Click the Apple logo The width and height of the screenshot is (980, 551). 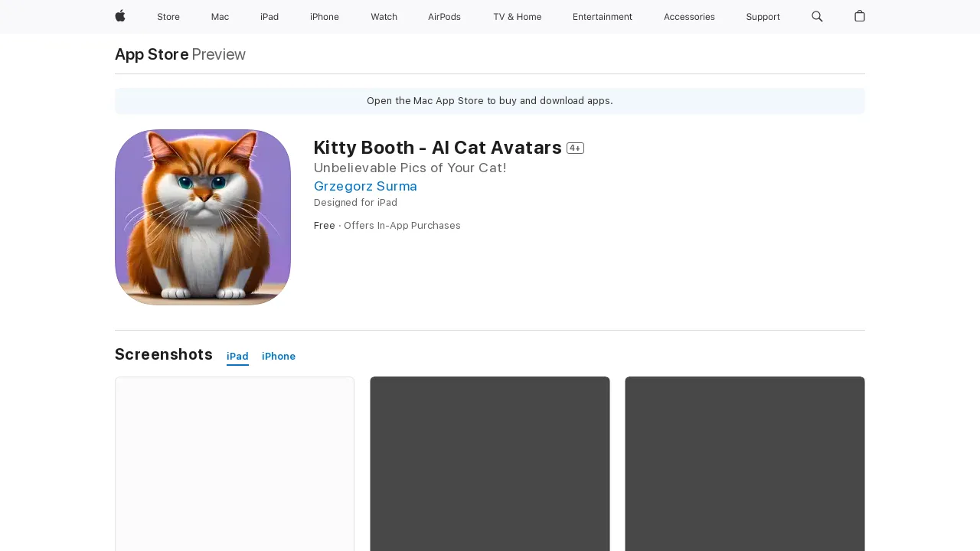click(x=119, y=17)
